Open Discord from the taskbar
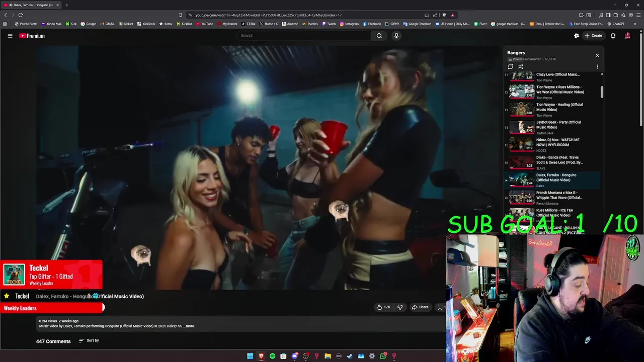 [x=295, y=356]
